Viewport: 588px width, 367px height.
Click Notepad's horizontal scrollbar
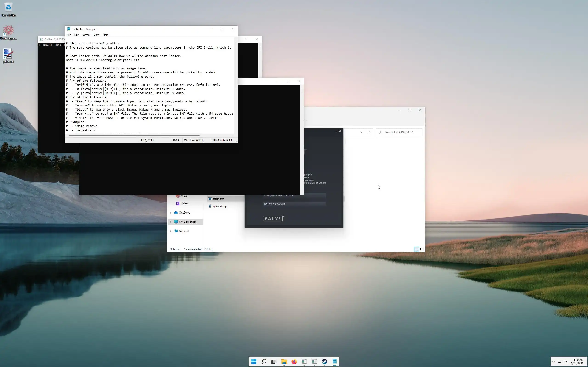pyautogui.click(x=134, y=135)
